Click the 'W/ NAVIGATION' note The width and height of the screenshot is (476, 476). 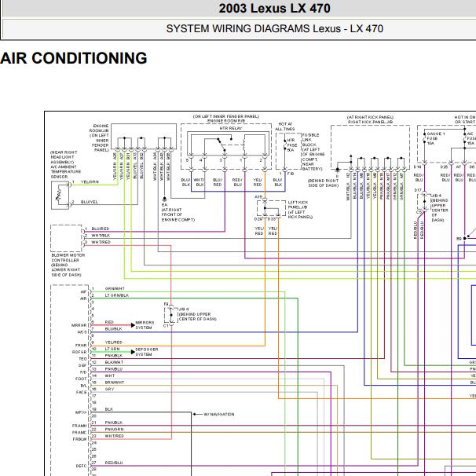219,415
